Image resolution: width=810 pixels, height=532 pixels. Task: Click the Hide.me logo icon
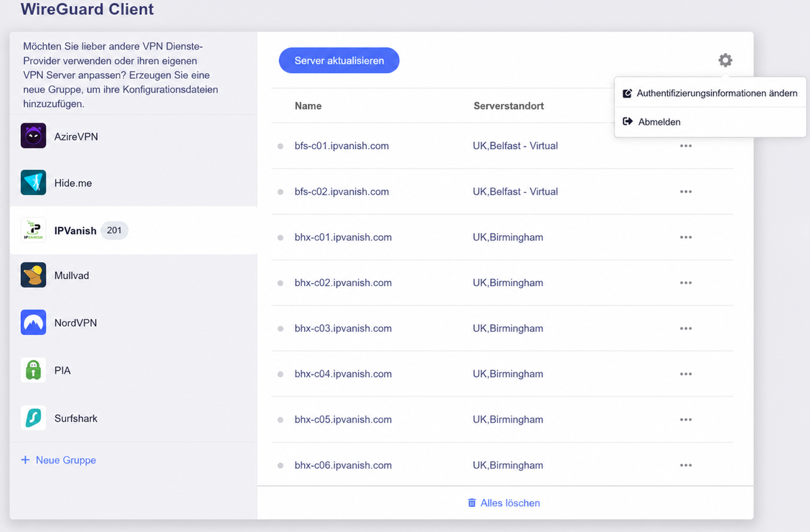[34, 183]
